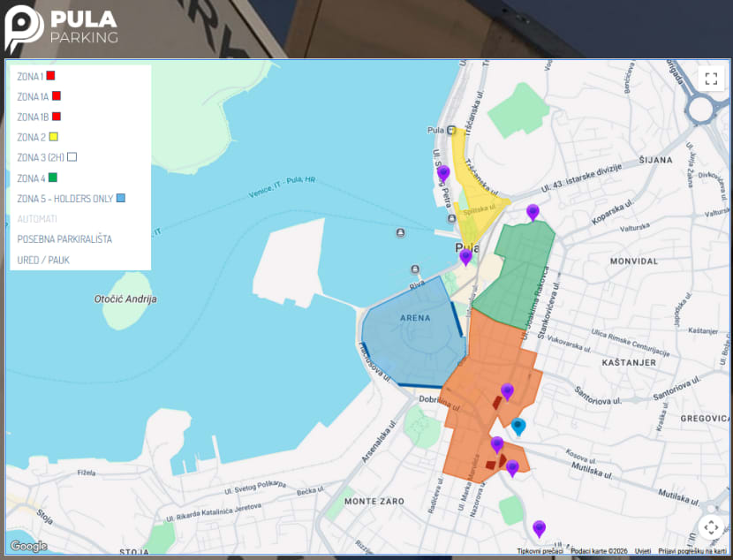Toggle fullscreen map view
Image resolution: width=733 pixels, height=560 pixels.
[711, 78]
